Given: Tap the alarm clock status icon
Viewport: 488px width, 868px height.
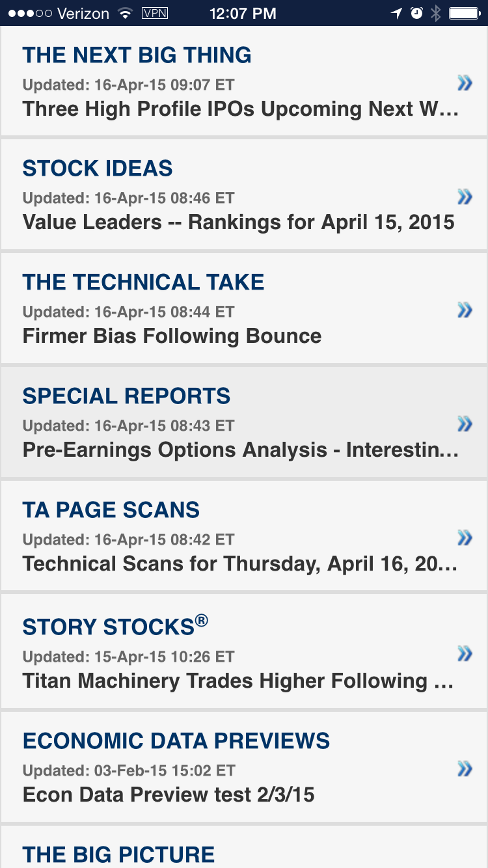Looking at the screenshot, I should click(417, 13).
